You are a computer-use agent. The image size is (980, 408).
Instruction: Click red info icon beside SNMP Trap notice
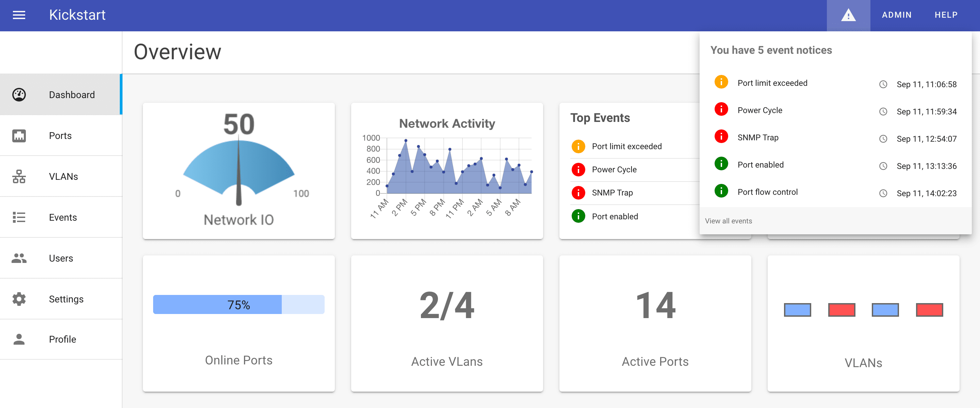click(x=721, y=136)
